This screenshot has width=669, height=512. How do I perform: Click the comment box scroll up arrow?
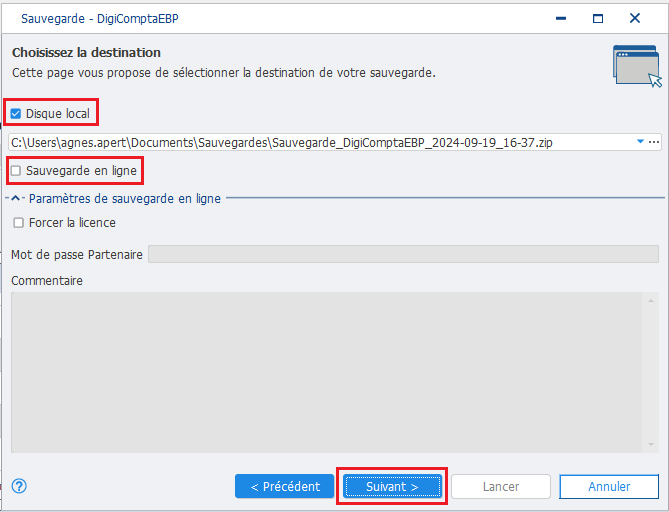[x=651, y=301]
